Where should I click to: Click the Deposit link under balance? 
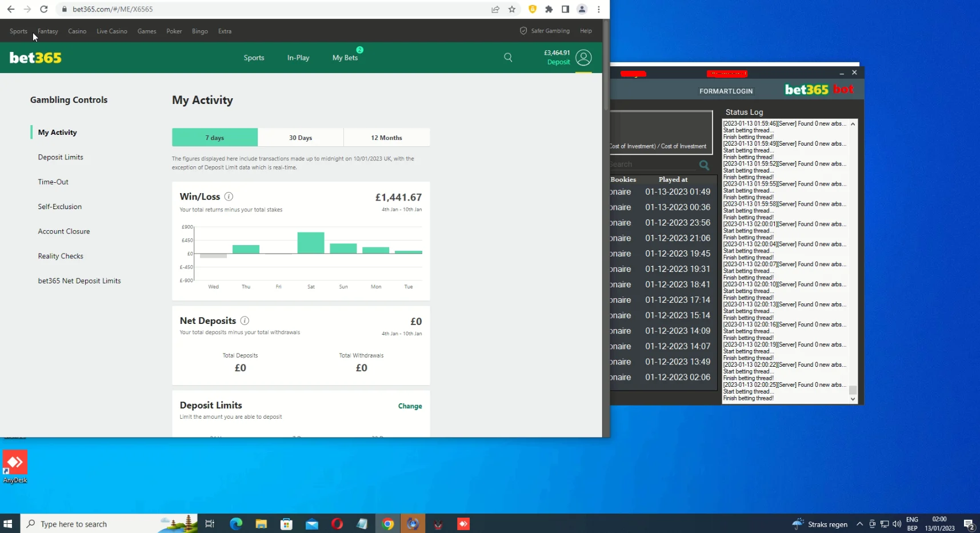[558, 62]
